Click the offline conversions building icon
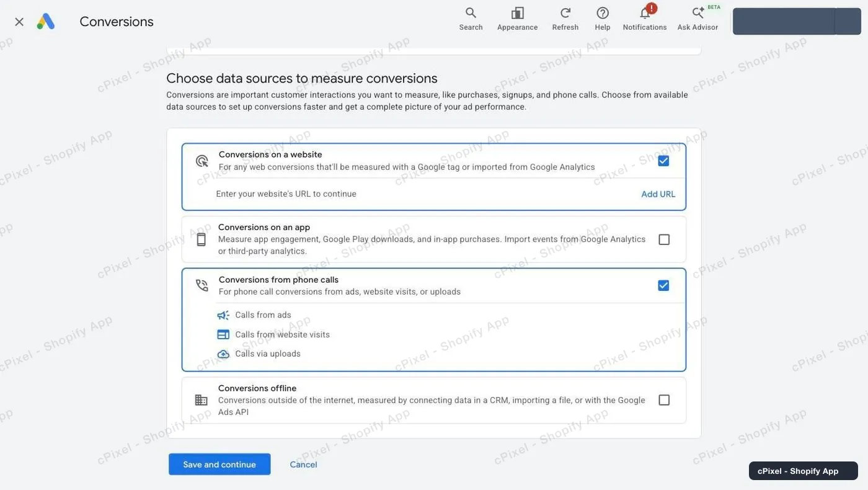The image size is (868, 490). point(201,400)
